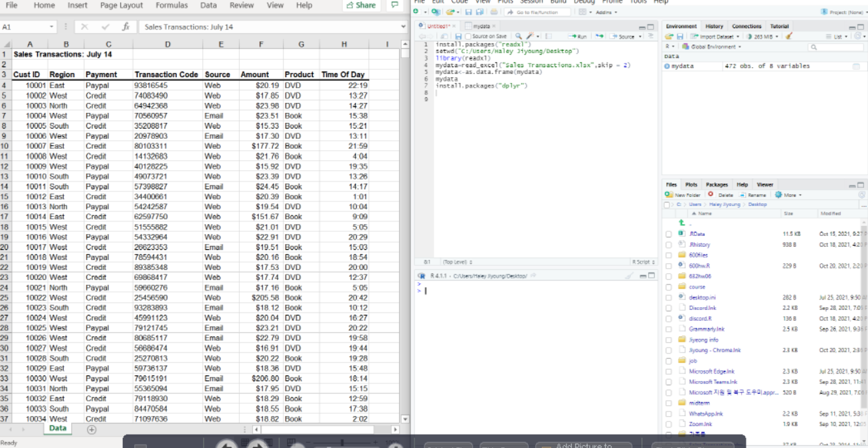This screenshot has width=868, height=448.
Task: Click the Desktop breadcrumb link
Action: [757, 205]
